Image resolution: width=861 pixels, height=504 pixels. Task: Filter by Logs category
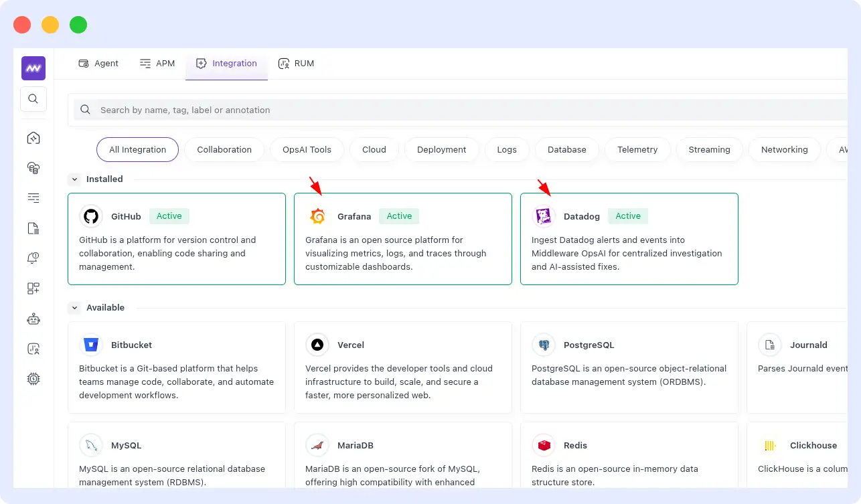click(507, 150)
